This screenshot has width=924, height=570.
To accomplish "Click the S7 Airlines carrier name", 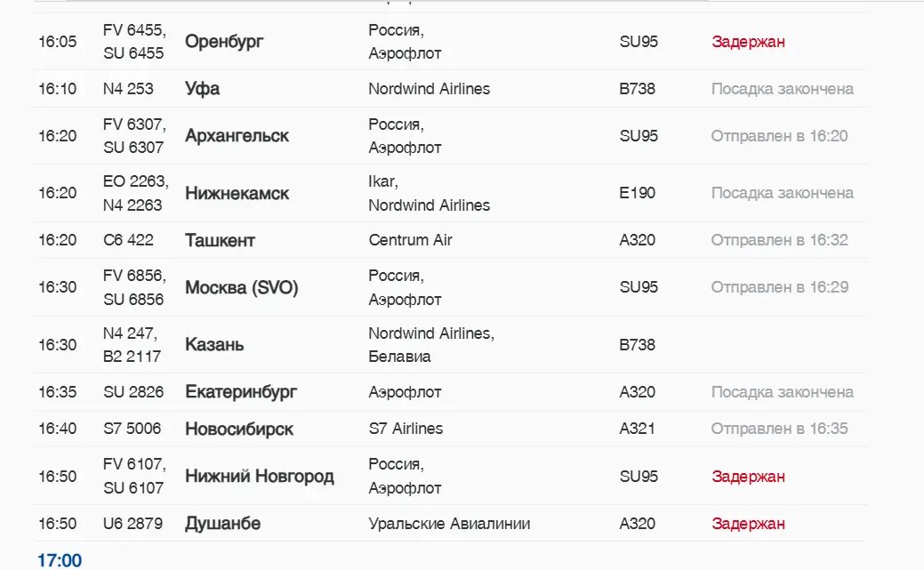I will pos(406,429).
